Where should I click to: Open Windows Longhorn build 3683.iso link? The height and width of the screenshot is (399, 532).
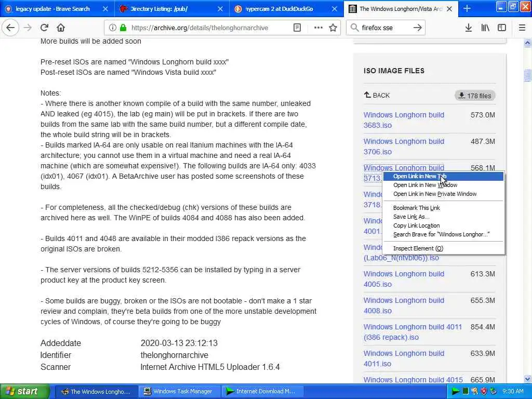tap(404, 120)
